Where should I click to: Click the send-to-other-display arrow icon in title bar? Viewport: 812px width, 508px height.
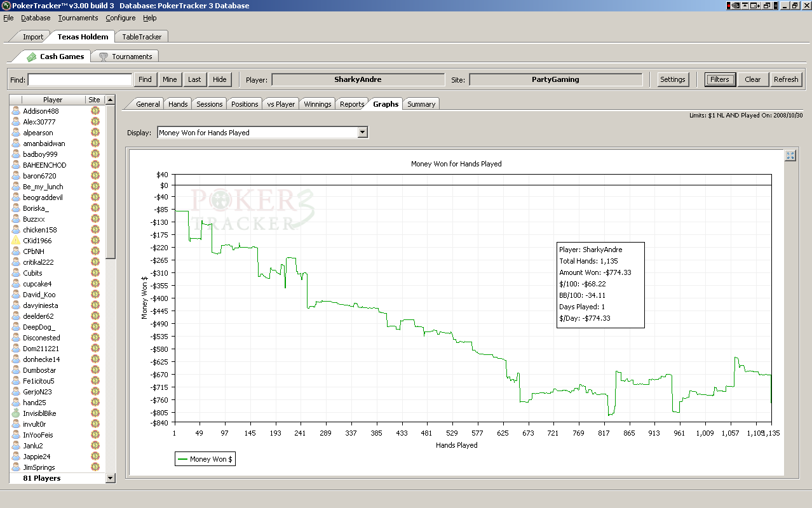tap(755, 6)
